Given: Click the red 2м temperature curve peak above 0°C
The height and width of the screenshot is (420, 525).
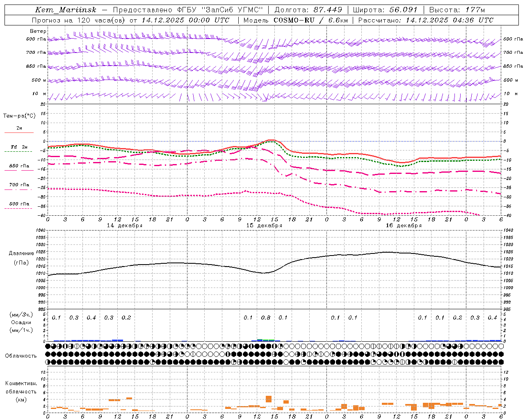Looking at the screenshot, I should coord(271,140).
